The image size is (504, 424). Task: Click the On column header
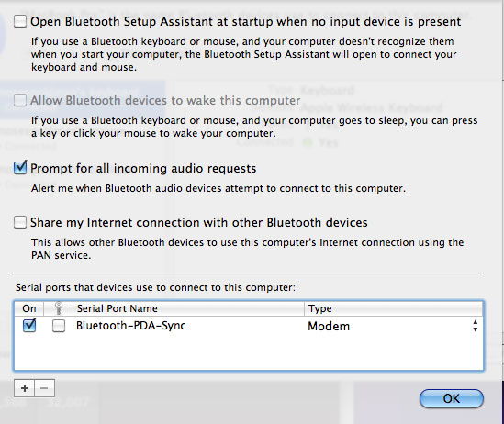[29, 308]
